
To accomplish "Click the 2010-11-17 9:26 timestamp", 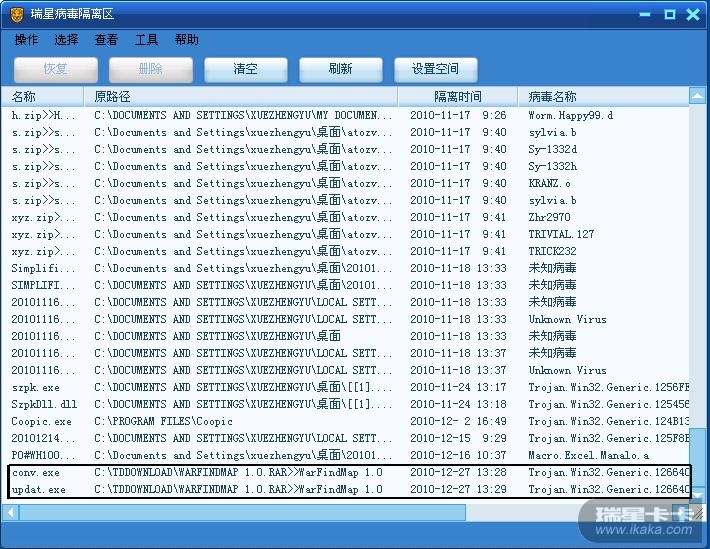I will pyautogui.click(x=458, y=116).
